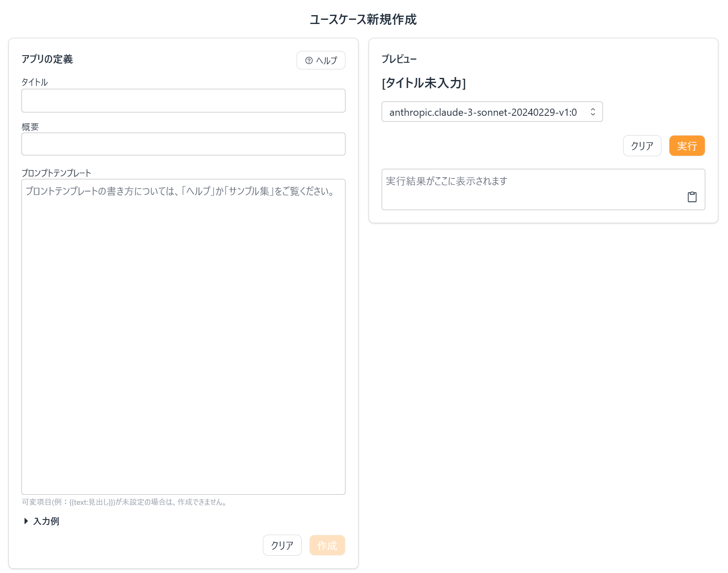Viewport: 728px width, 573px height.
Task: Select anthropic.claude-3-sonnet model combo box
Action: point(492,112)
